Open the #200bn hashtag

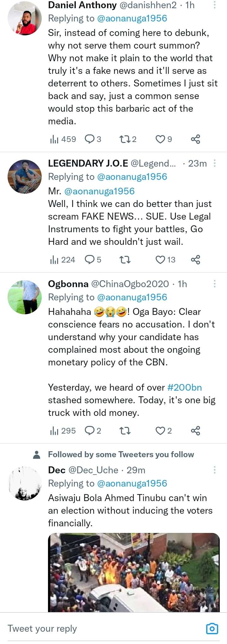point(185,387)
